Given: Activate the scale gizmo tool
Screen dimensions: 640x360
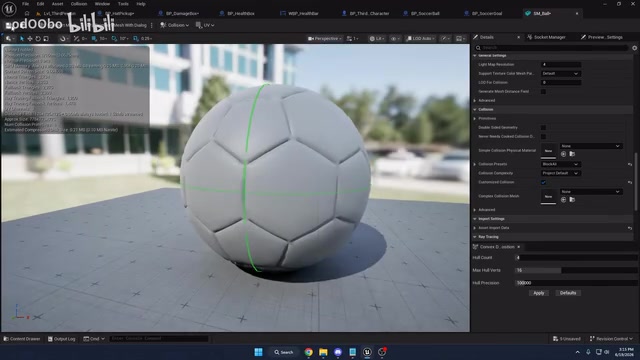Looking at the screenshot, I should click(46, 38).
